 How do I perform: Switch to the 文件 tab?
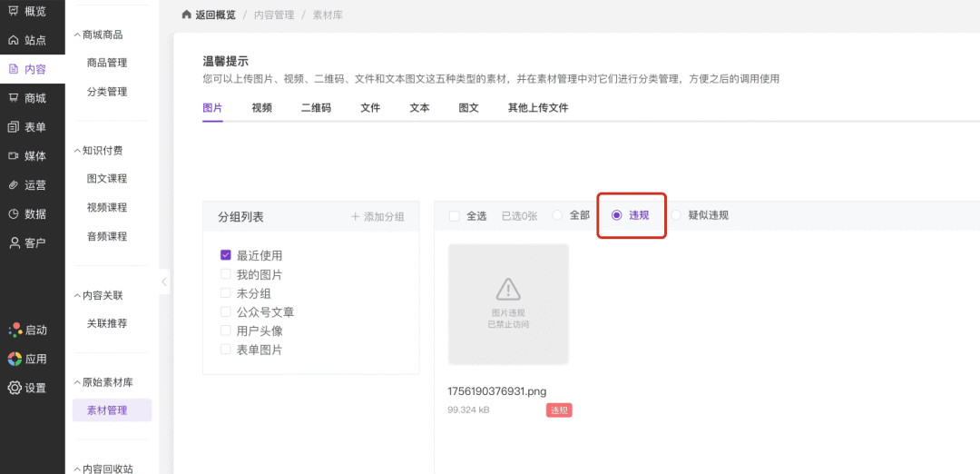(370, 107)
